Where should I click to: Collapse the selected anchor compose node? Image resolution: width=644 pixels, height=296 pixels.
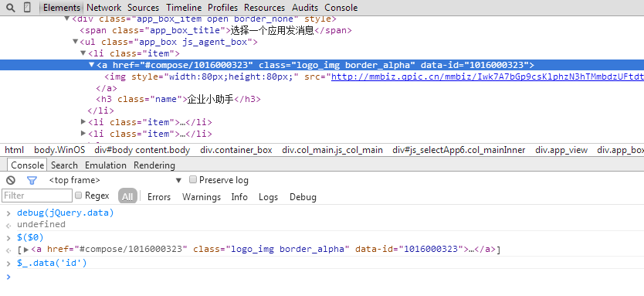pyautogui.click(x=92, y=65)
